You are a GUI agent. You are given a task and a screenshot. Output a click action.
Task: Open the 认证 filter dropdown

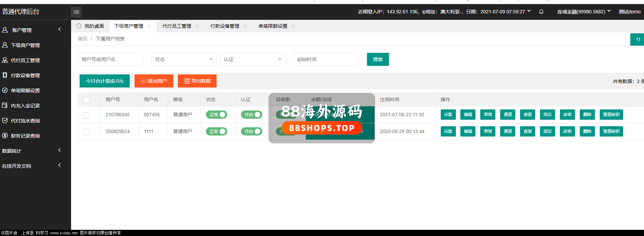pyautogui.click(x=252, y=59)
